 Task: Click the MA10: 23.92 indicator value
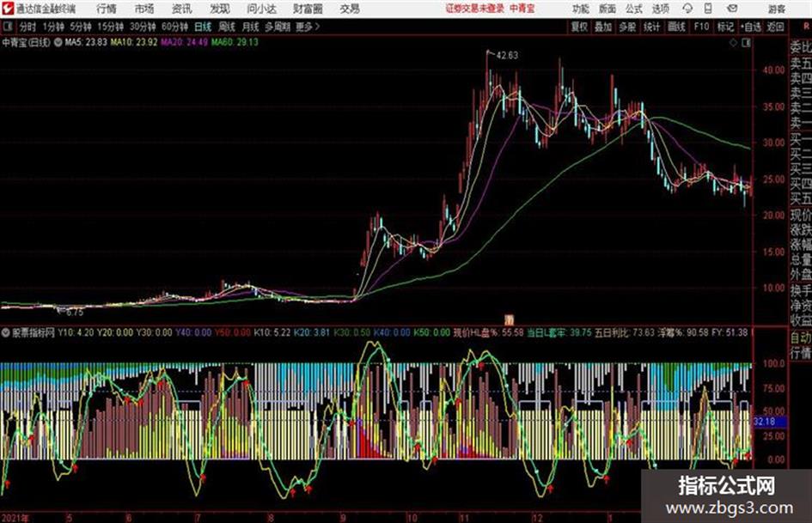pos(133,42)
